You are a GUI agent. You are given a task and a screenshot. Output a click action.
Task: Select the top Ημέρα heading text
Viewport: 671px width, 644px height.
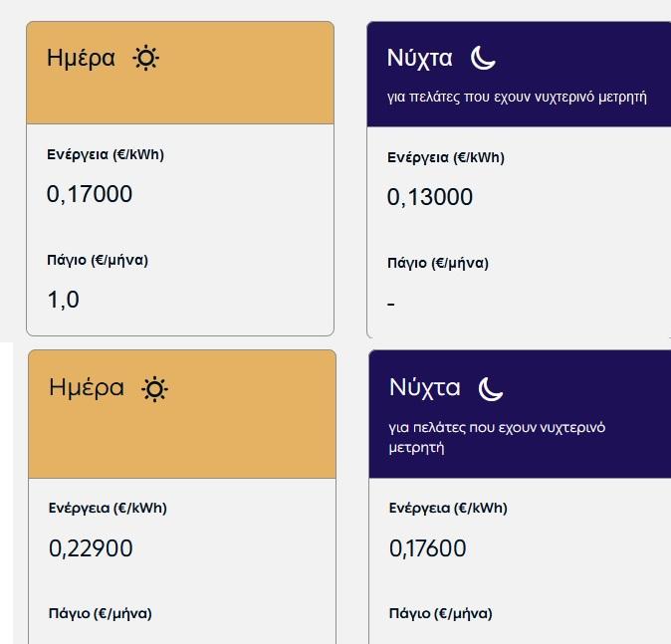click(81, 58)
